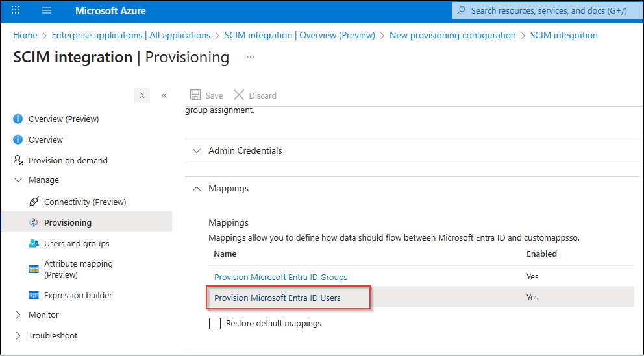Collapse the Mappings section chevron
Image resolution: width=644 pixels, height=356 pixels.
pyautogui.click(x=197, y=189)
